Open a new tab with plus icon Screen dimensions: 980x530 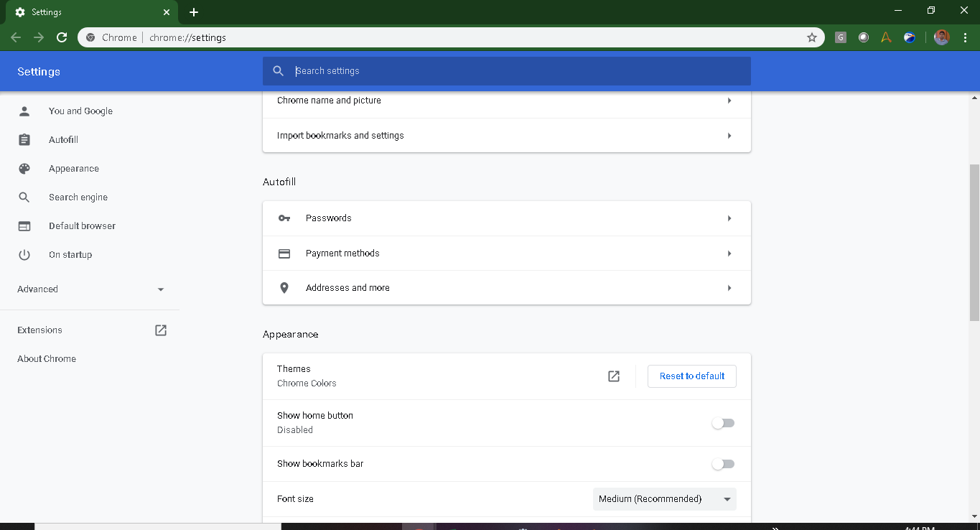coord(194,12)
